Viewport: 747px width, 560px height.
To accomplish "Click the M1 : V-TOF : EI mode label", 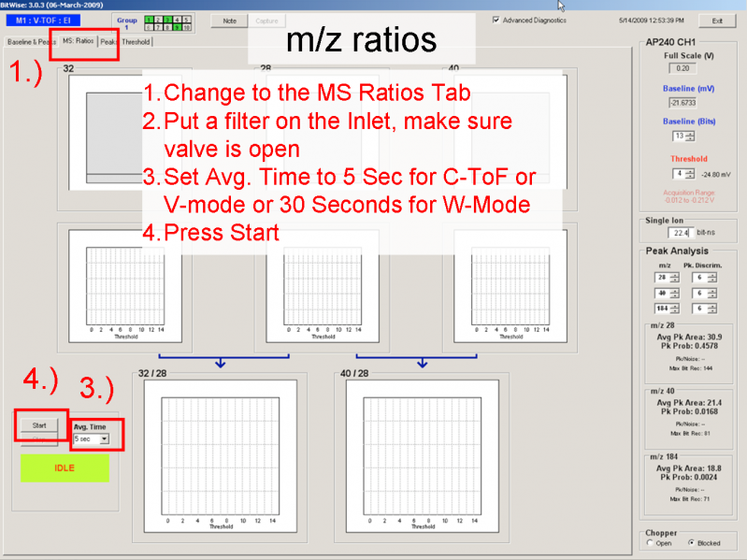I will [x=44, y=20].
